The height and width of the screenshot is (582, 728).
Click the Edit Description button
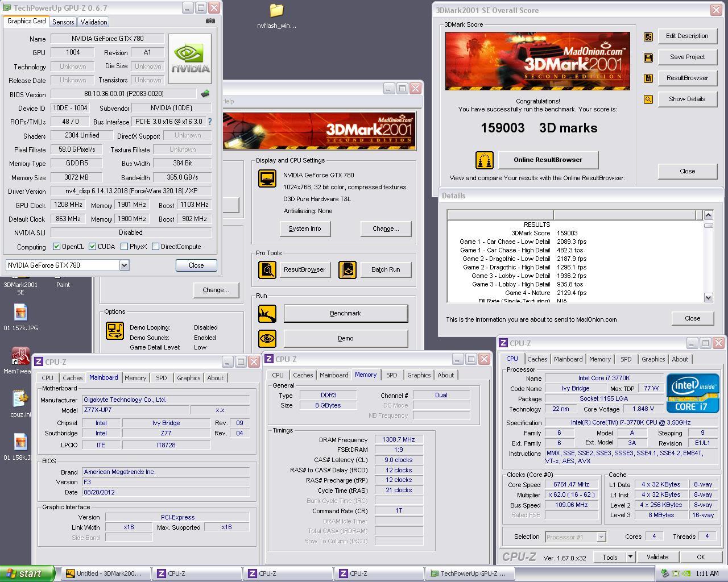[687, 36]
